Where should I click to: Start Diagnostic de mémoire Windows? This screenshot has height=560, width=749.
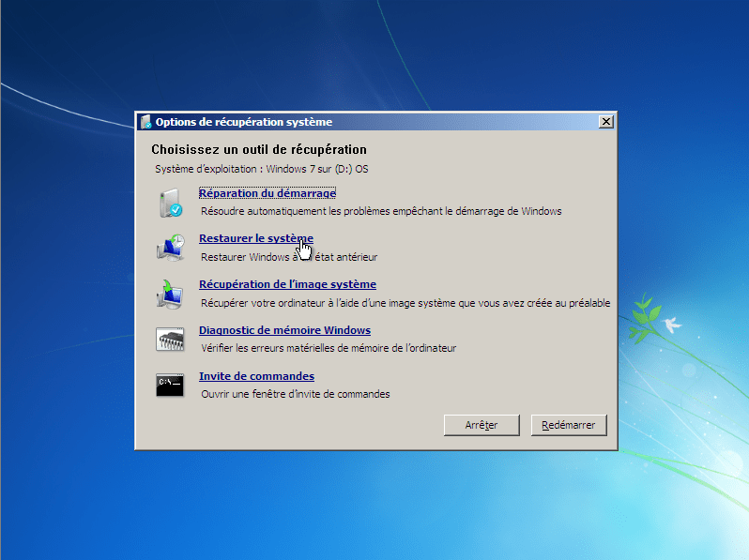pos(284,330)
